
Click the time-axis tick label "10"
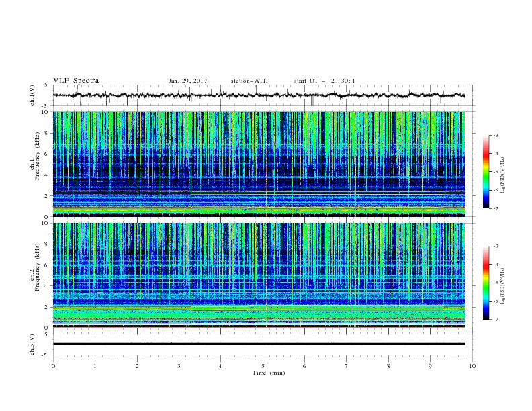tap(472, 366)
